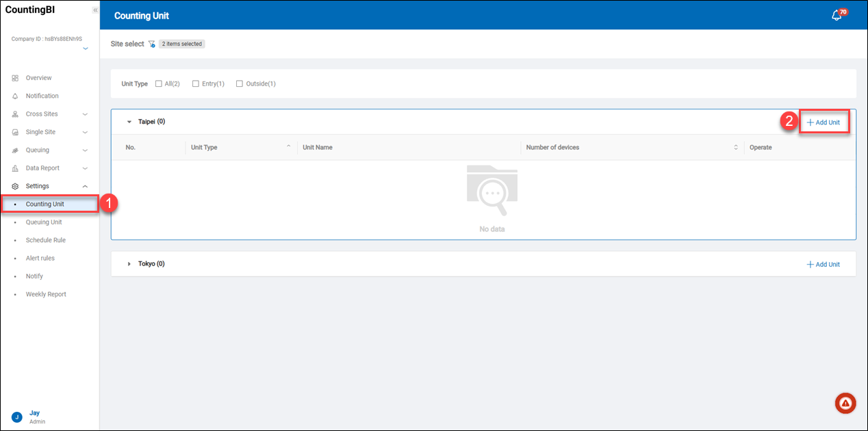
Task: Click the user avatar J icon
Action: [17, 417]
